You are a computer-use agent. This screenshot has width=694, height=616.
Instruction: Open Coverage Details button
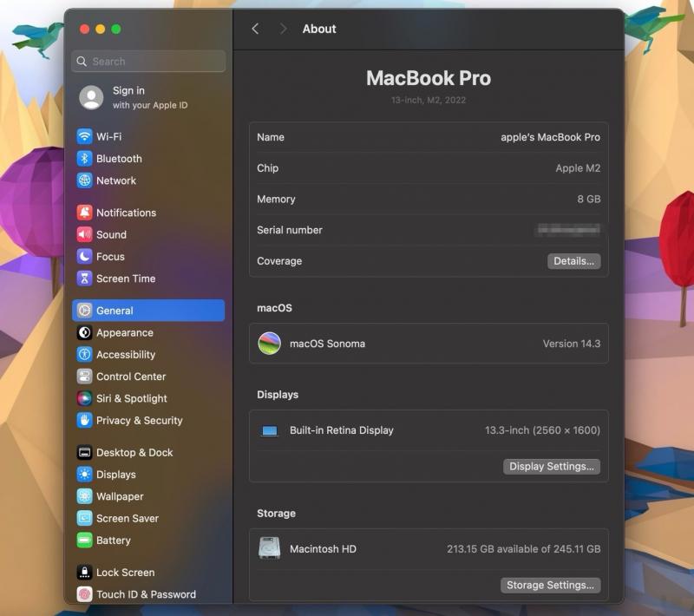(x=574, y=261)
